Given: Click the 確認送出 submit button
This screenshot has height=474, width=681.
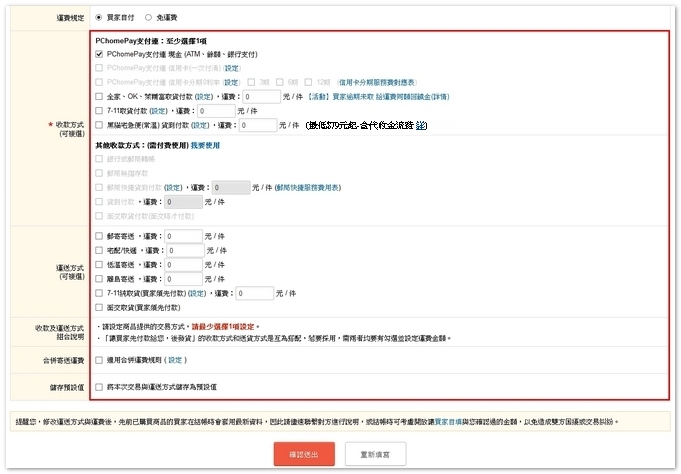Looking at the screenshot, I should point(304,454).
